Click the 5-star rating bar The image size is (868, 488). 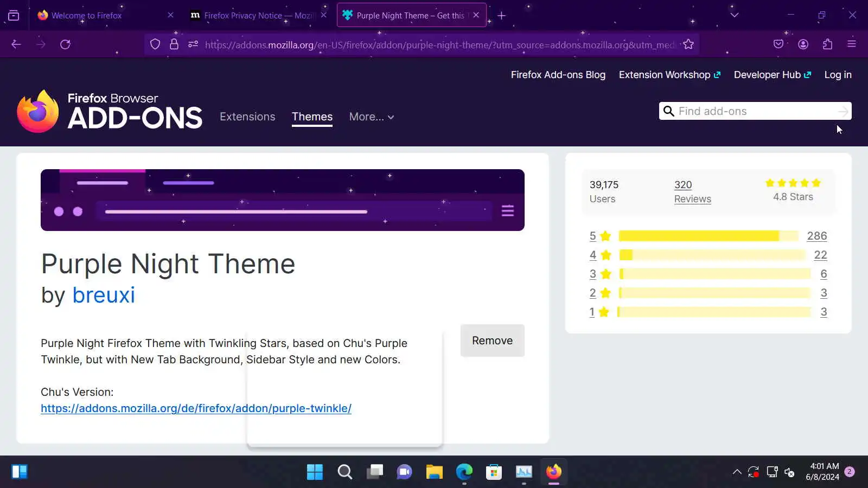709,236
